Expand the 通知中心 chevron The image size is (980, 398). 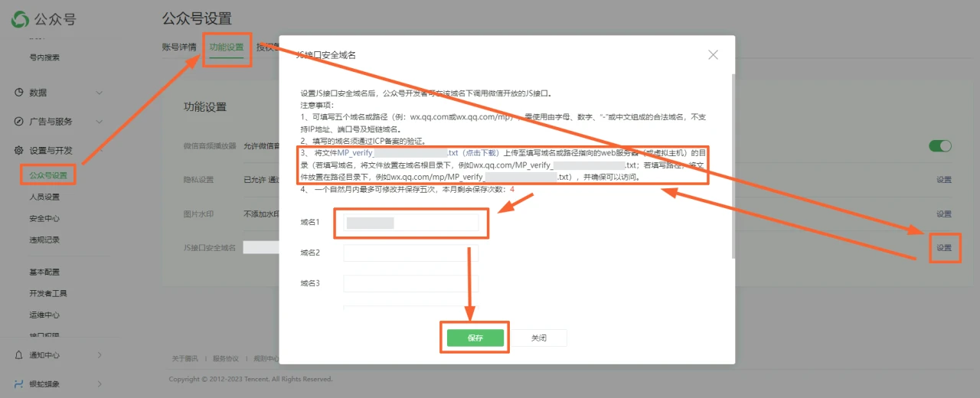(100, 355)
